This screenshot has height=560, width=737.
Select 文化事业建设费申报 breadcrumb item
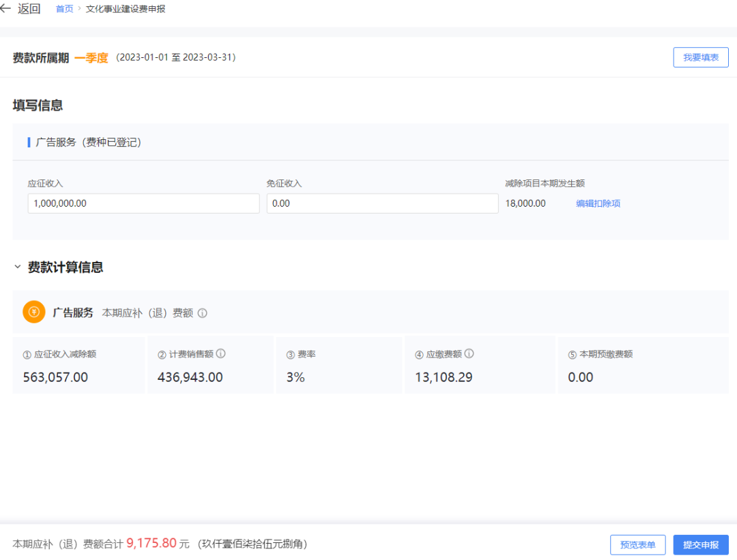coord(126,9)
